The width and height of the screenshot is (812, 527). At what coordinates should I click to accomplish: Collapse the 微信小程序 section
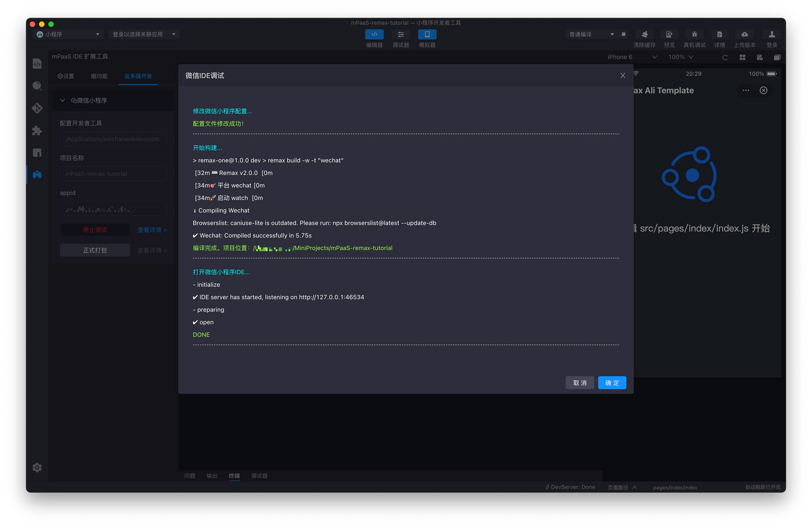pyautogui.click(x=62, y=100)
